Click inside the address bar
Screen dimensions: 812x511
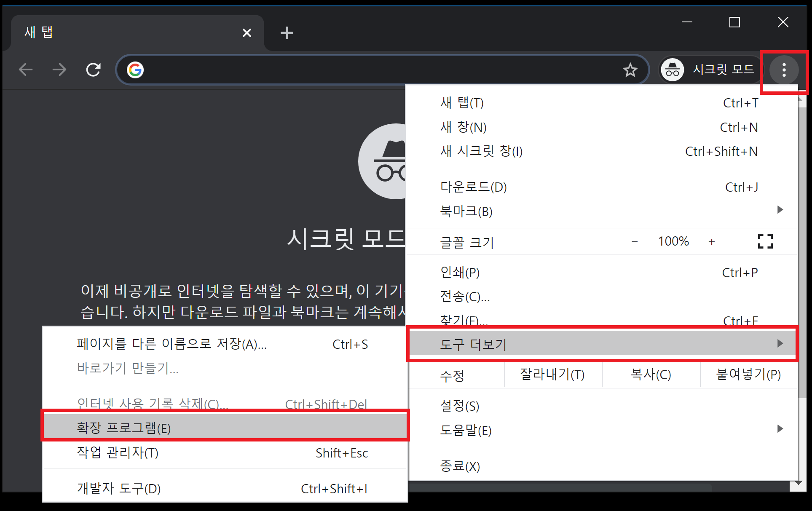pos(379,70)
